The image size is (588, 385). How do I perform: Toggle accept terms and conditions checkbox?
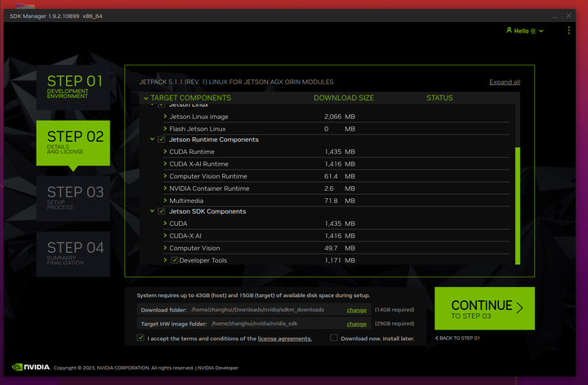click(x=140, y=338)
